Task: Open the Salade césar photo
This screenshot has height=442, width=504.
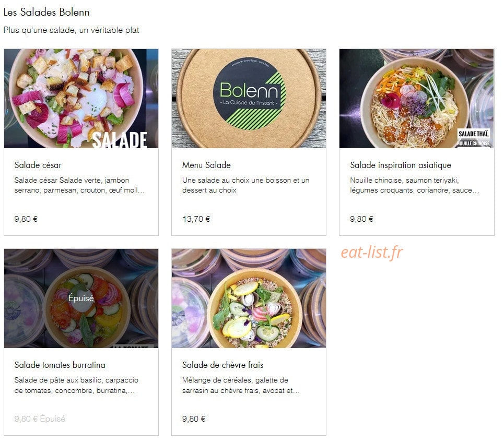Action: (x=81, y=98)
